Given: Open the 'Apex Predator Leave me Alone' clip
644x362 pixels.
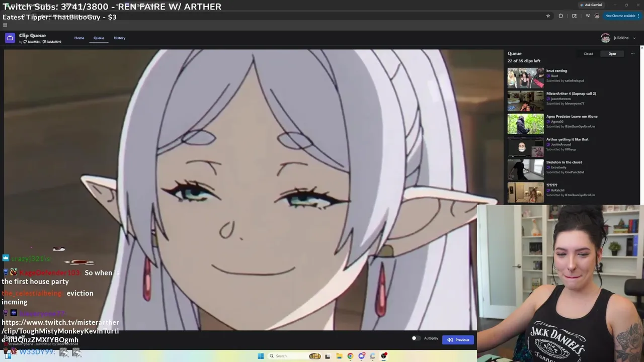Looking at the screenshot, I should click(572, 117).
